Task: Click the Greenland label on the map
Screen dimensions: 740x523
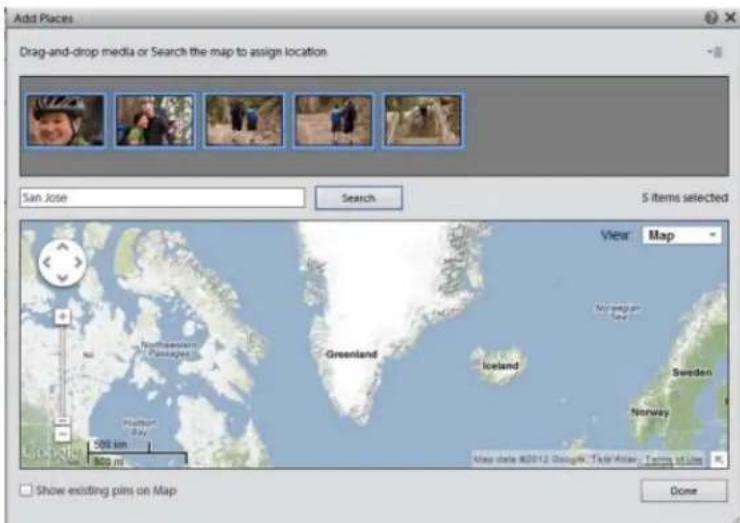Action: [352, 354]
